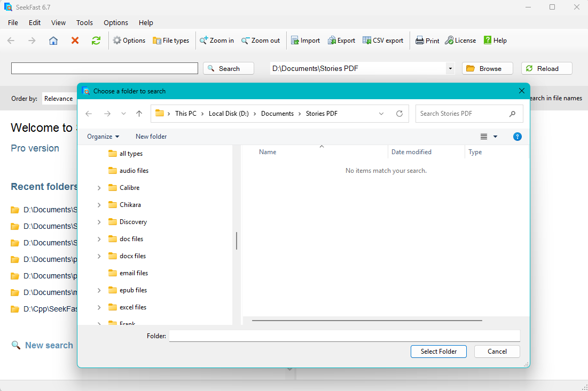Open the Print function

click(x=427, y=40)
